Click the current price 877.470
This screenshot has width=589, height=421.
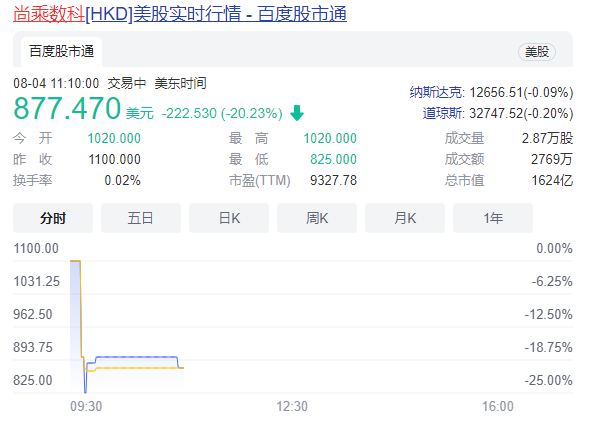pos(67,109)
